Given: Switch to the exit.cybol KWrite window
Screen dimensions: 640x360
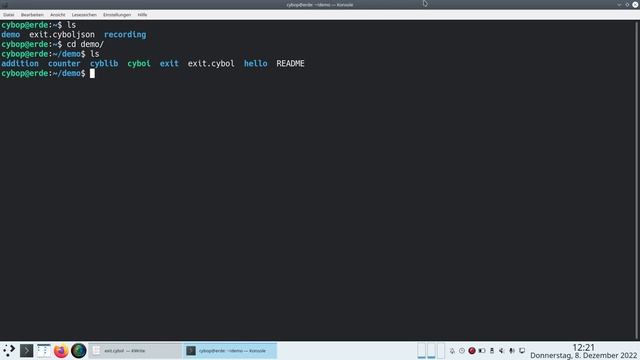Looking at the screenshot, I should pyautogui.click(x=135, y=351).
